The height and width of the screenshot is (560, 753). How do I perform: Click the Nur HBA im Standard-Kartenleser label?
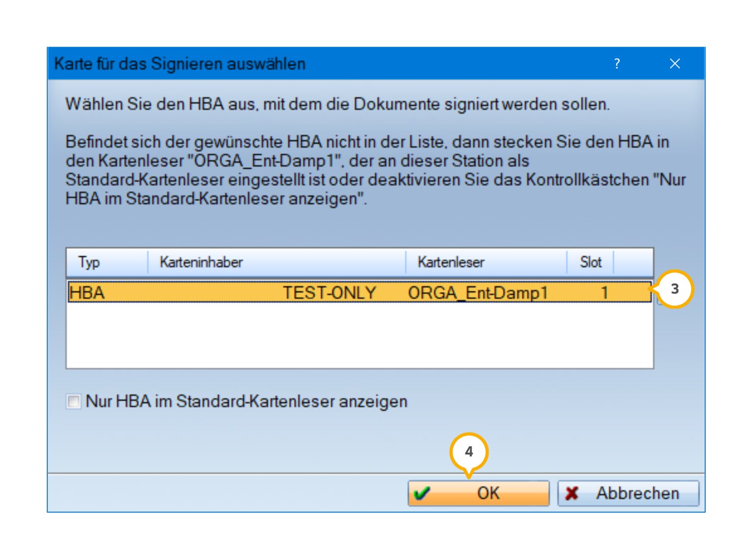pyautogui.click(x=247, y=402)
